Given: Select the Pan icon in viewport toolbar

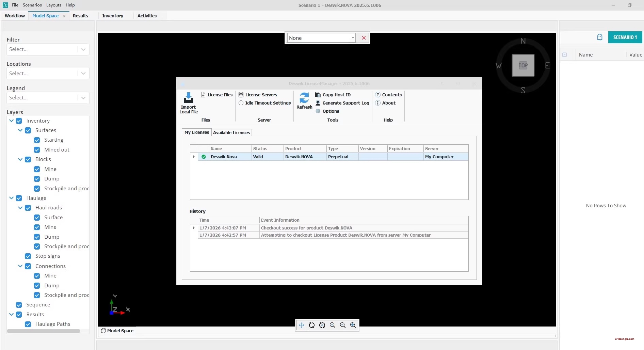Looking at the screenshot, I should pos(302,325).
